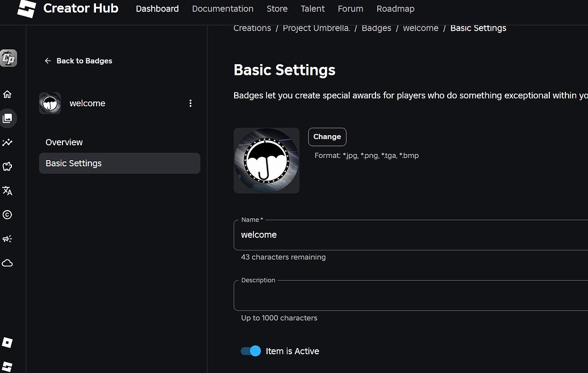Image resolution: width=588 pixels, height=373 pixels.
Task: Open the three-dot menu next to welcome
Action: coord(190,103)
